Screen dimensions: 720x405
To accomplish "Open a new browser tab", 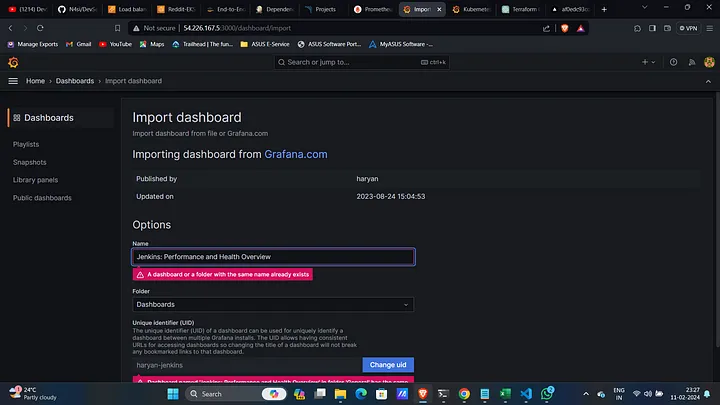I will pyautogui.click(x=604, y=9).
